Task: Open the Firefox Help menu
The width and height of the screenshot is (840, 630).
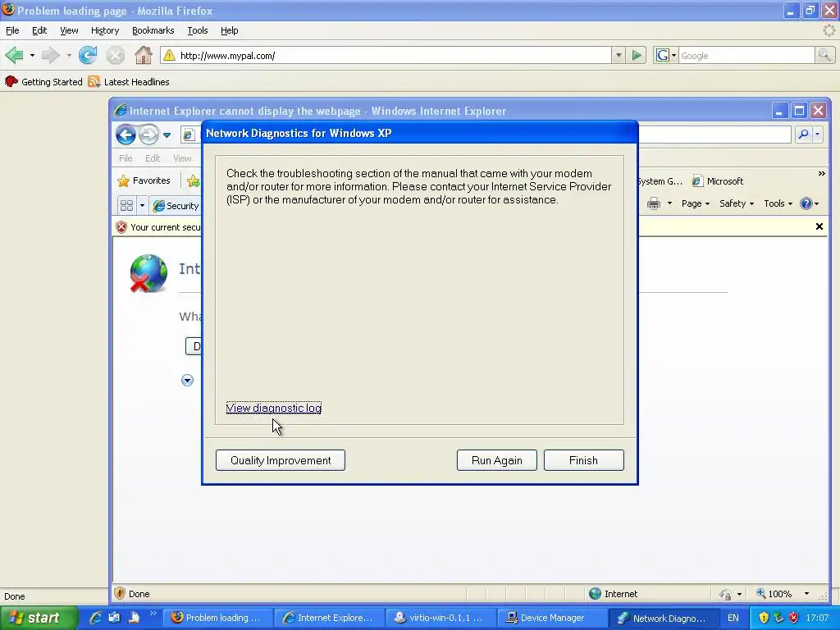Action: pyautogui.click(x=230, y=30)
